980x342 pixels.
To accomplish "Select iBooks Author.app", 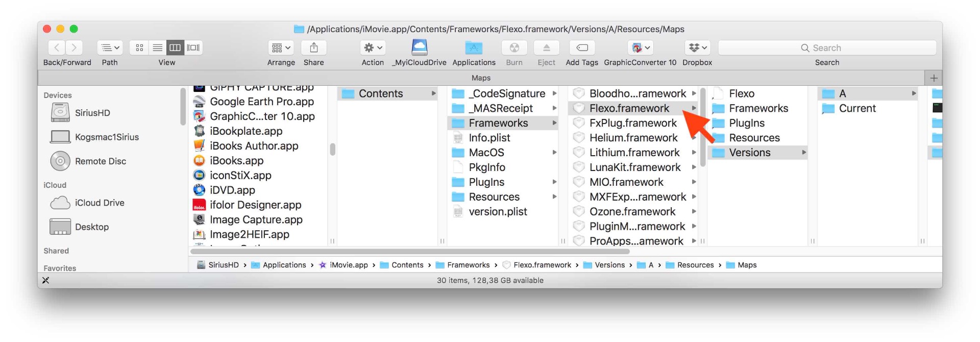I will click(254, 146).
